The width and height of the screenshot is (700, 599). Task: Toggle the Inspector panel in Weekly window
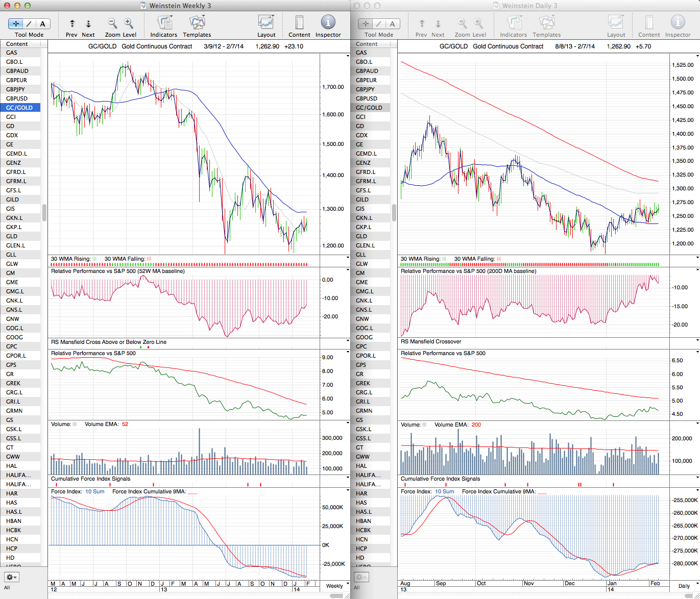coord(328,23)
